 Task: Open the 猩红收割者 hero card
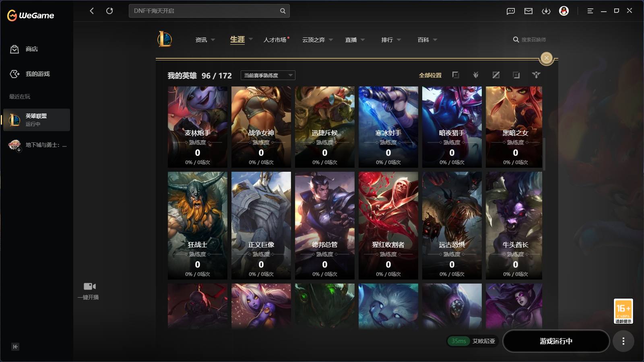click(x=388, y=226)
